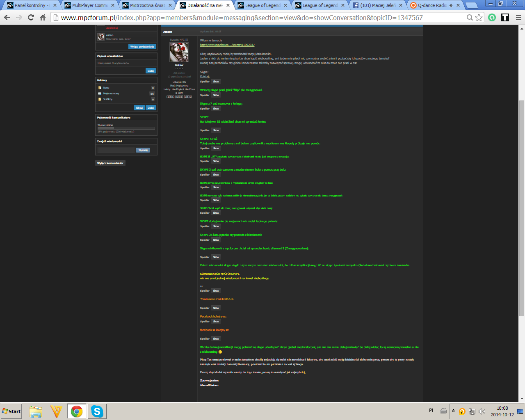Click Dodaj button in Foldery panel
The width and height of the screenshot is (525, 420).
(x=151, y=108)
